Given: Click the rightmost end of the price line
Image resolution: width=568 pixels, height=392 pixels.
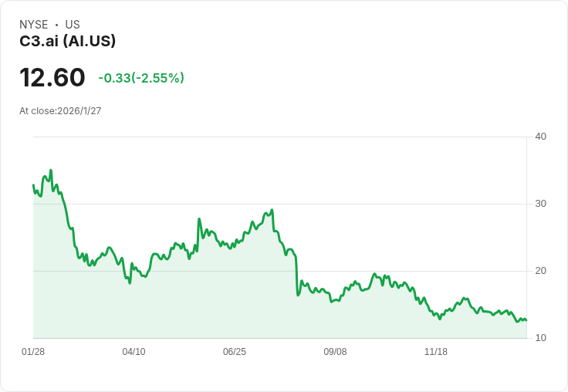Looking at the screenshot, I should coord(526,319).
